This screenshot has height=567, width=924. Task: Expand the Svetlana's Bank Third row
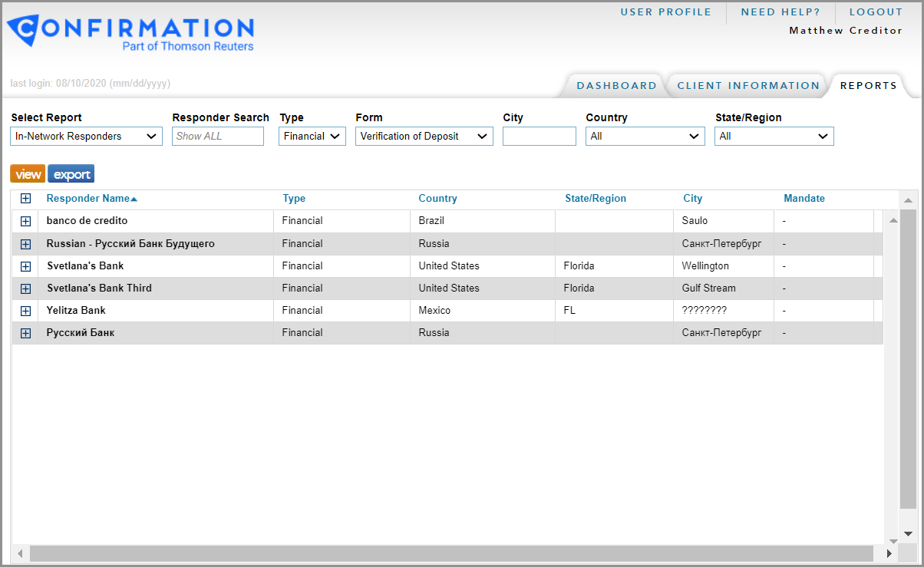(25, 288)
